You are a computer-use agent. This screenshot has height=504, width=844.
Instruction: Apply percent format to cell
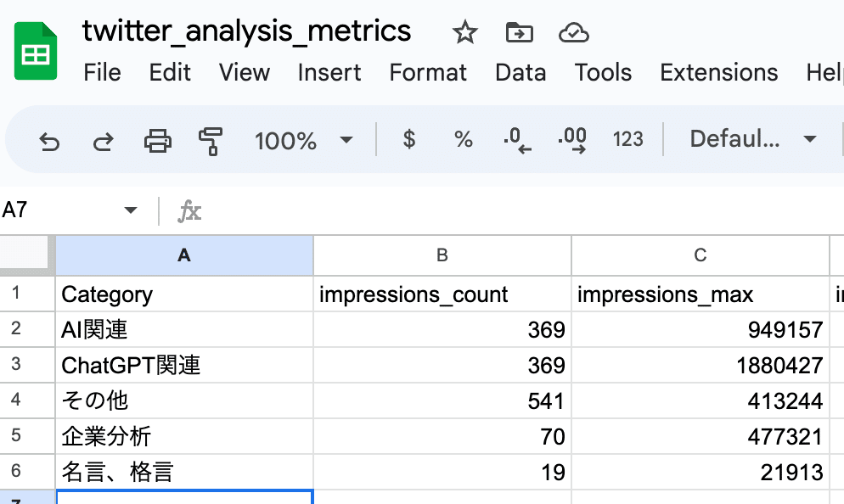click(x=463, y=140)
